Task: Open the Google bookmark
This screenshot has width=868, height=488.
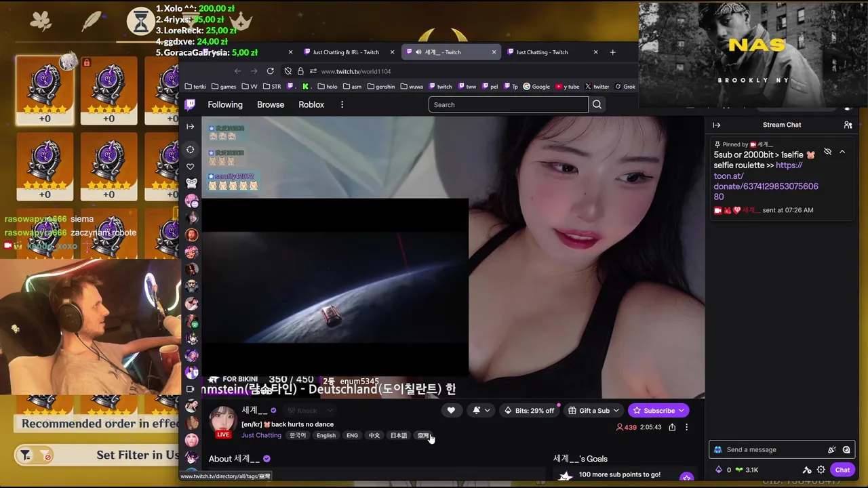Action: [x=536, y=87]
